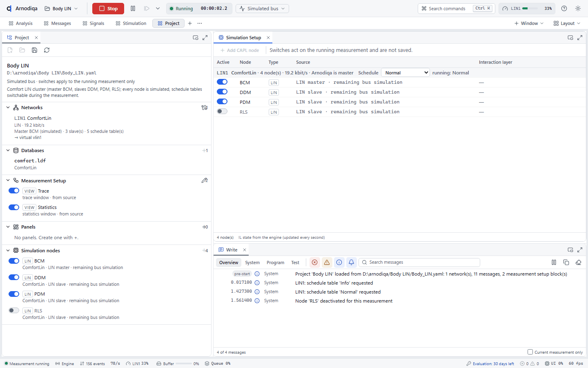Open the Layout menu button
Image resolution: width=588 pixels, height=368 pixels.
click(567, 23)
